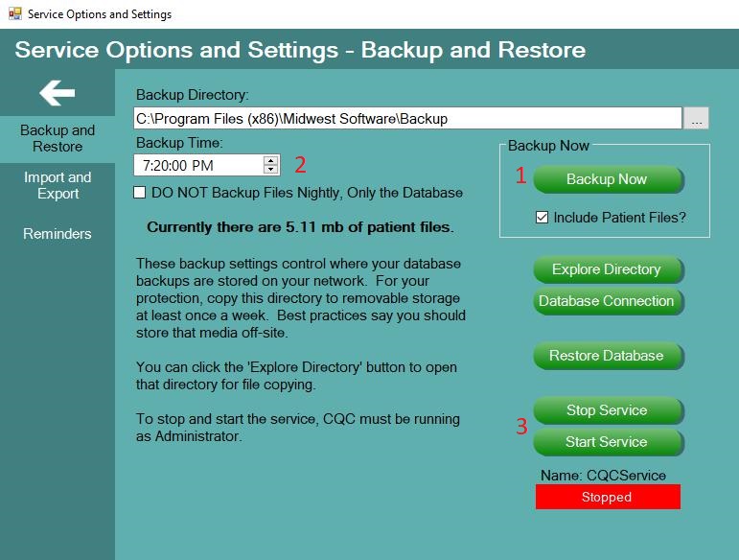Screen dimensions: 739x560
Task: Uncheck Include Patient Files option
Action: pyautogui.click(x=542, y=218)
